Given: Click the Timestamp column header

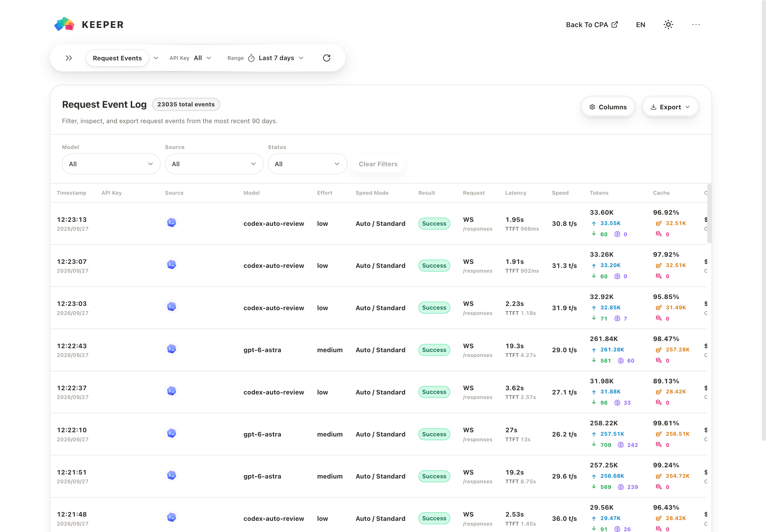Looking at the screenshot, I should pos(71,193).
